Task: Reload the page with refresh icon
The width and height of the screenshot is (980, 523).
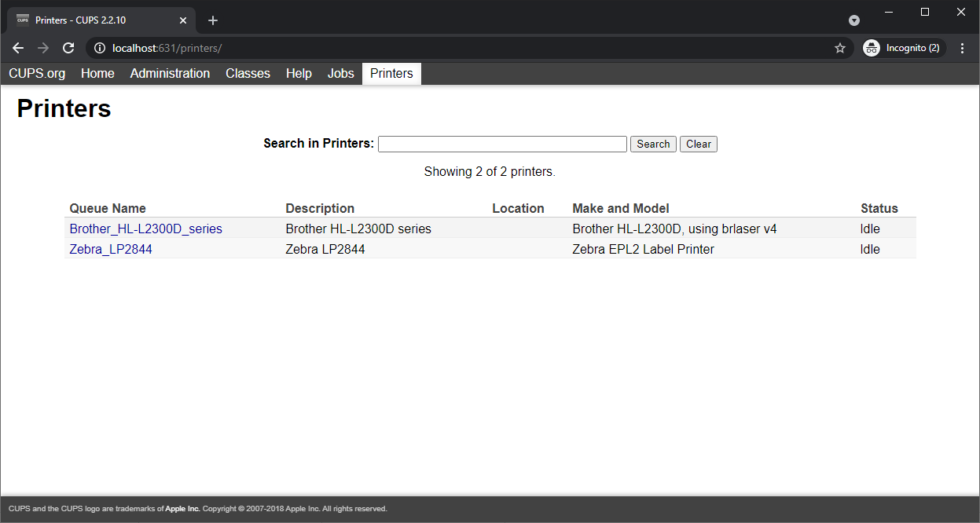Action: tap(68, 49)
